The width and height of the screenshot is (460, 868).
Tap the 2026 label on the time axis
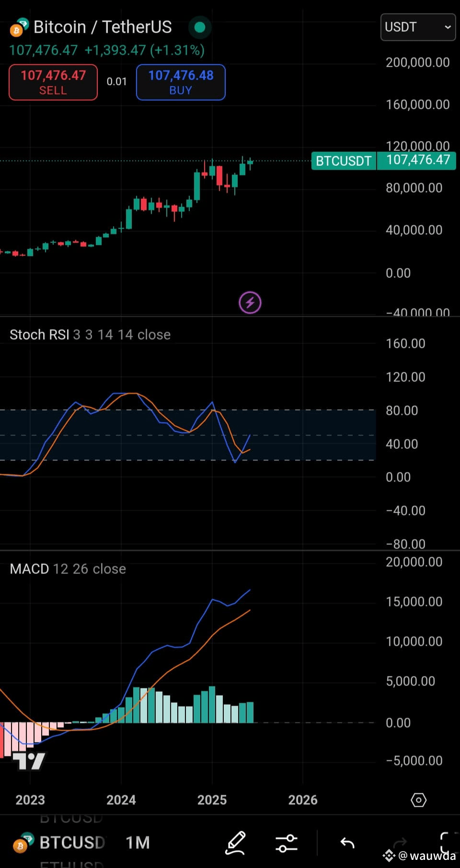(x=303, y=799)
